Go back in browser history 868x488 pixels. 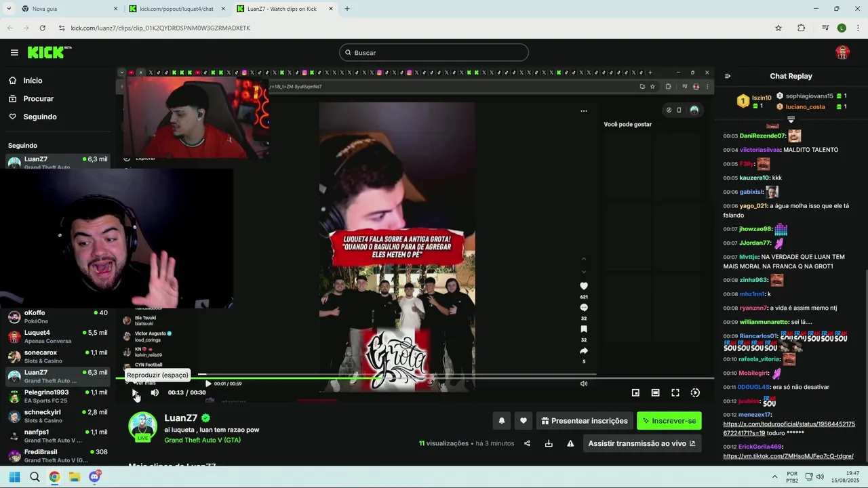coord(10,28)
